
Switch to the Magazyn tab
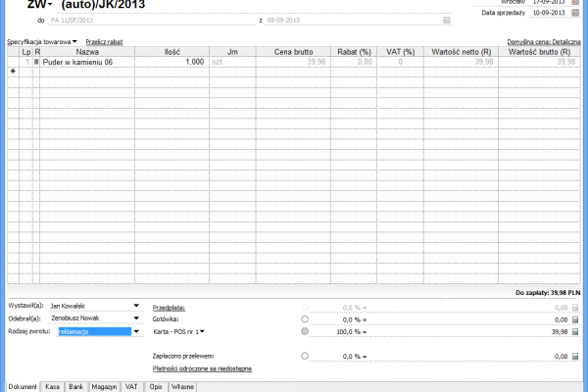tap(105, 387)
